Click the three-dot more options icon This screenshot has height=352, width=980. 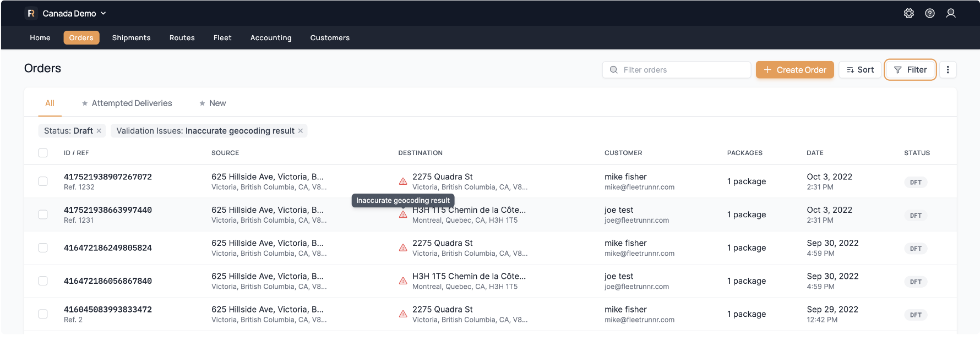948,70
